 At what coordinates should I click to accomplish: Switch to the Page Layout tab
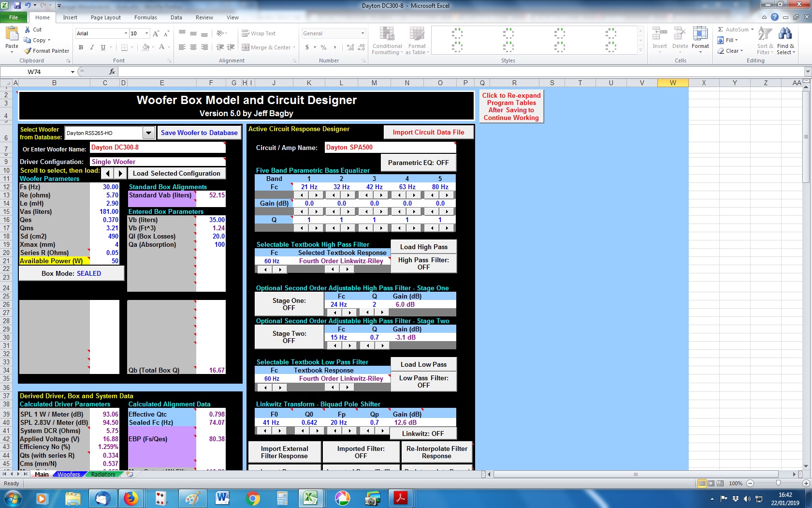tap(106, 17)
